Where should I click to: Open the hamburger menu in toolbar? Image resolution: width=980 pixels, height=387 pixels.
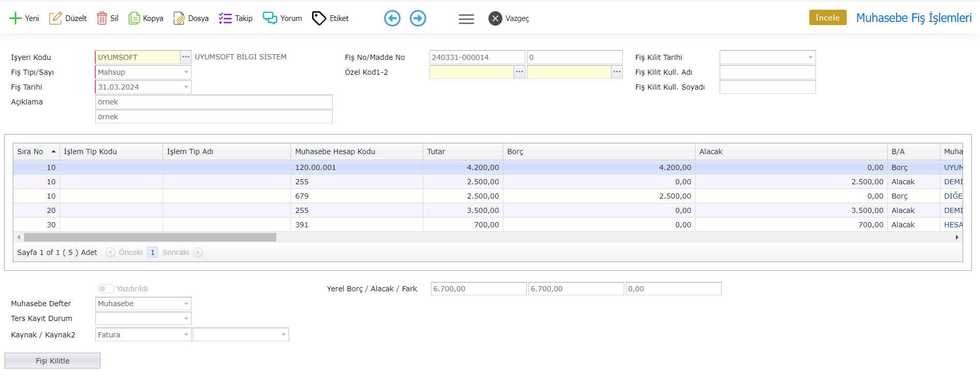[x=466, y=19]
